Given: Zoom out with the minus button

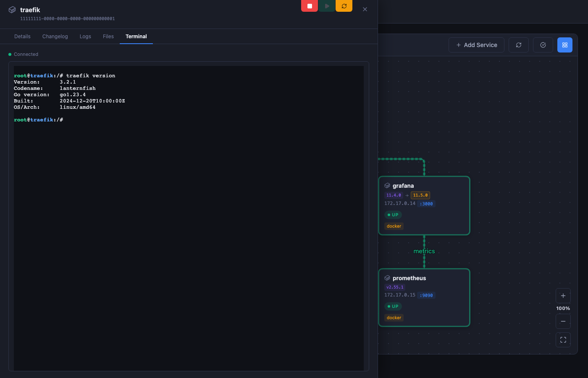Looking at the screenshot, I should coord(563,321).
